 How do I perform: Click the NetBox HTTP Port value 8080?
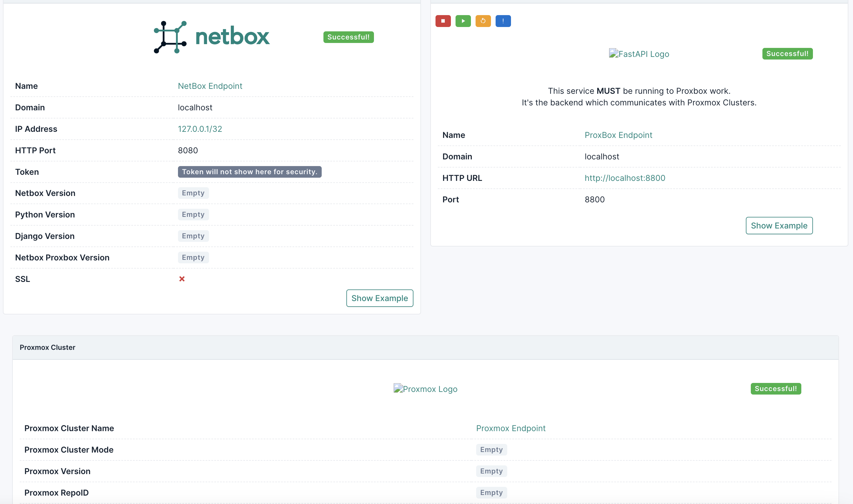(x=188, y=150)
